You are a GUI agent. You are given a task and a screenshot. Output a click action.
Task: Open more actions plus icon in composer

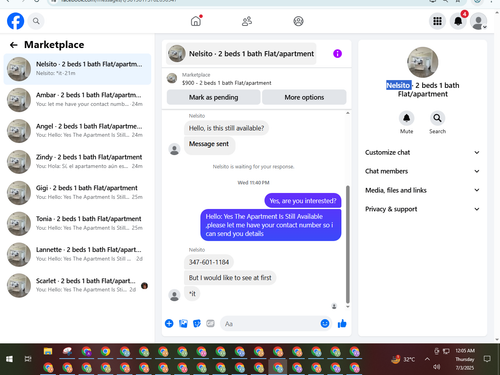pos(169,323)
